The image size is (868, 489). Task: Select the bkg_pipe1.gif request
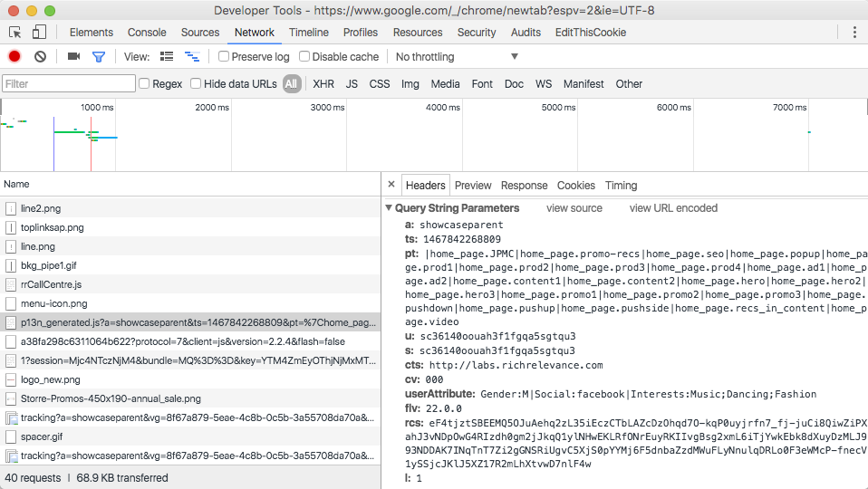pos(190,265)
